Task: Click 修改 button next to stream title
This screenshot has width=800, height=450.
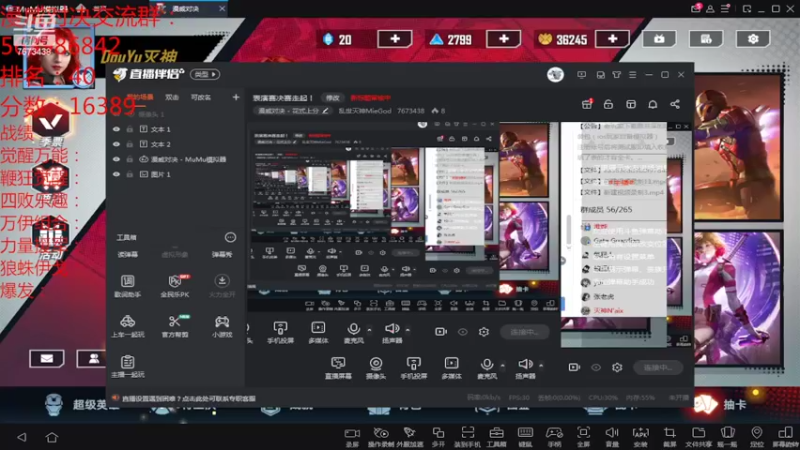Action: click(x=333, y=97)
